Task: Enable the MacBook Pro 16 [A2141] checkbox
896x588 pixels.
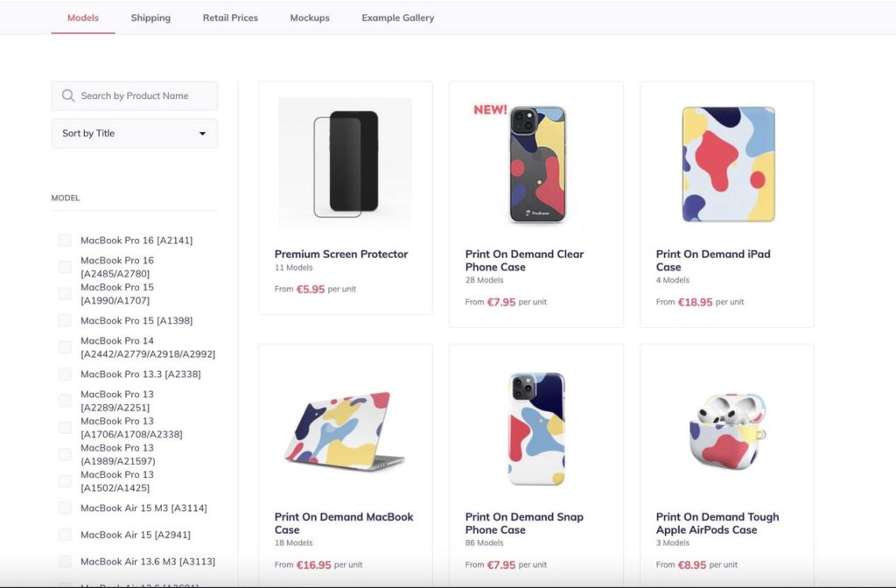Action: pos(65,240)
